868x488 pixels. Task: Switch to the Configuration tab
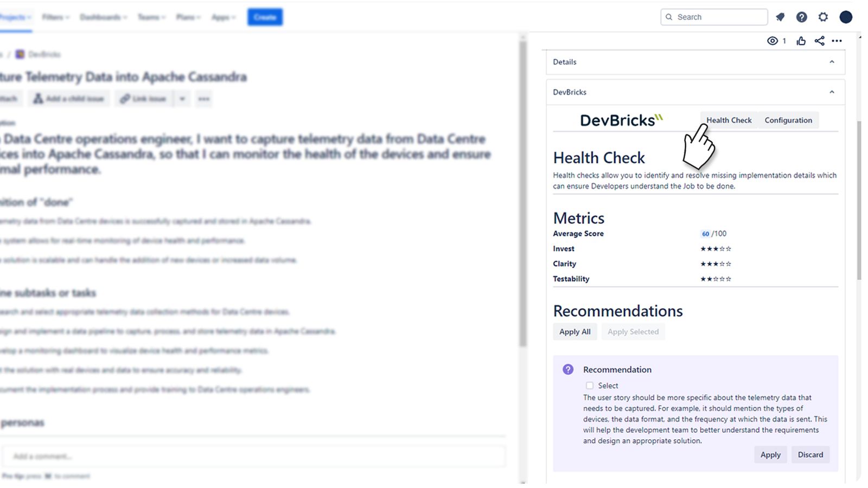[788, 120]
